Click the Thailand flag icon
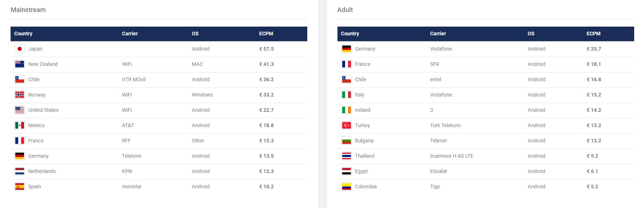Image resolution: width=644 pixels, height=208 pixels. [347, 156]
